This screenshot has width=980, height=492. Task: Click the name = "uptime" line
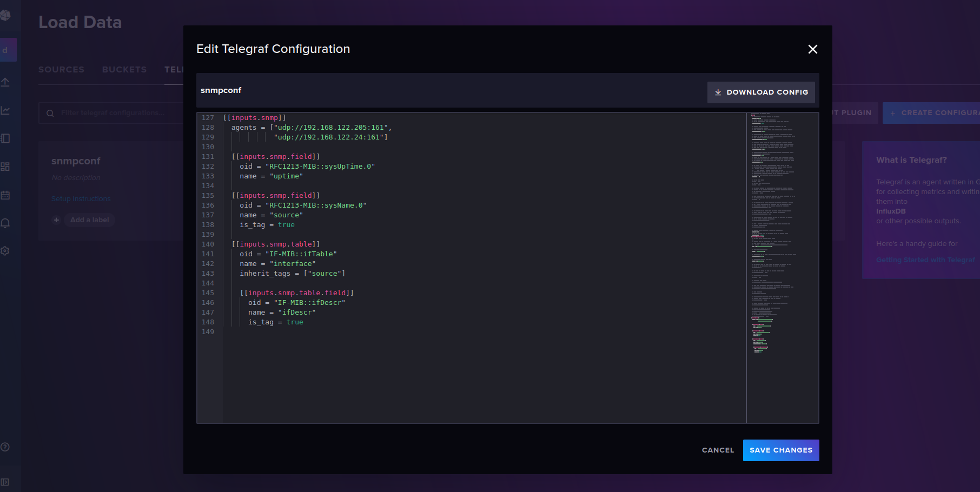tap(272, 176)
